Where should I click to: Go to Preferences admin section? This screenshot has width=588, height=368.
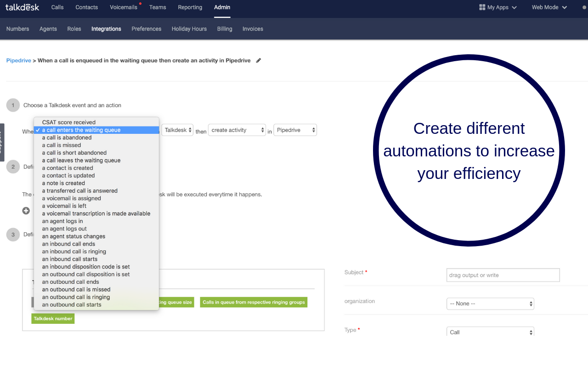(x=147, y=29)
